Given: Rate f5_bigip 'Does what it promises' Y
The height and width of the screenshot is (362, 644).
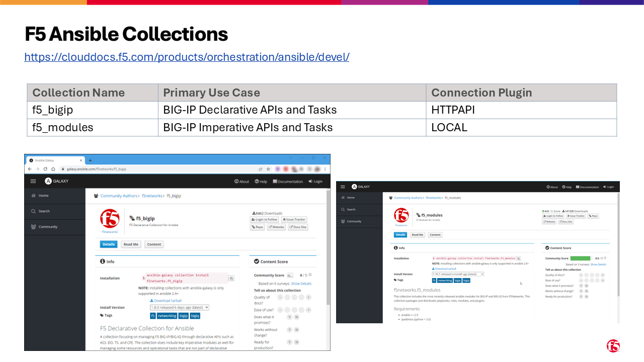Looking at the screenshot, I should 289,317.
